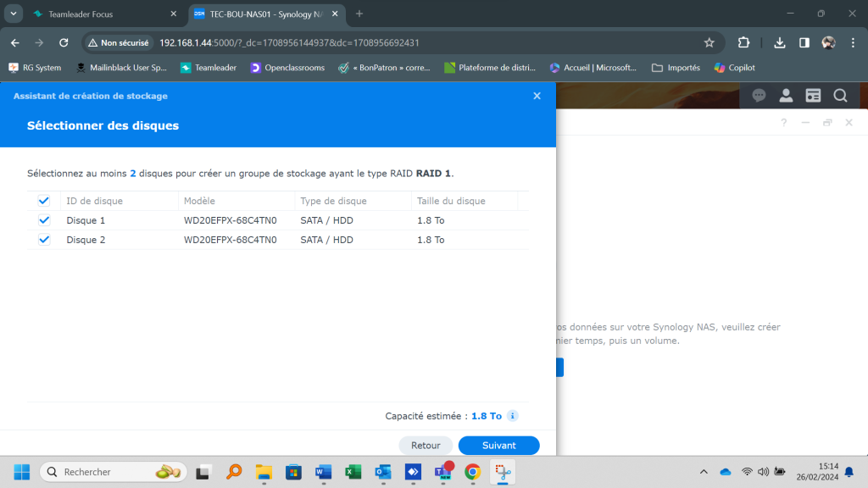Open help question mark in Storage Manager window

point(783,122)
